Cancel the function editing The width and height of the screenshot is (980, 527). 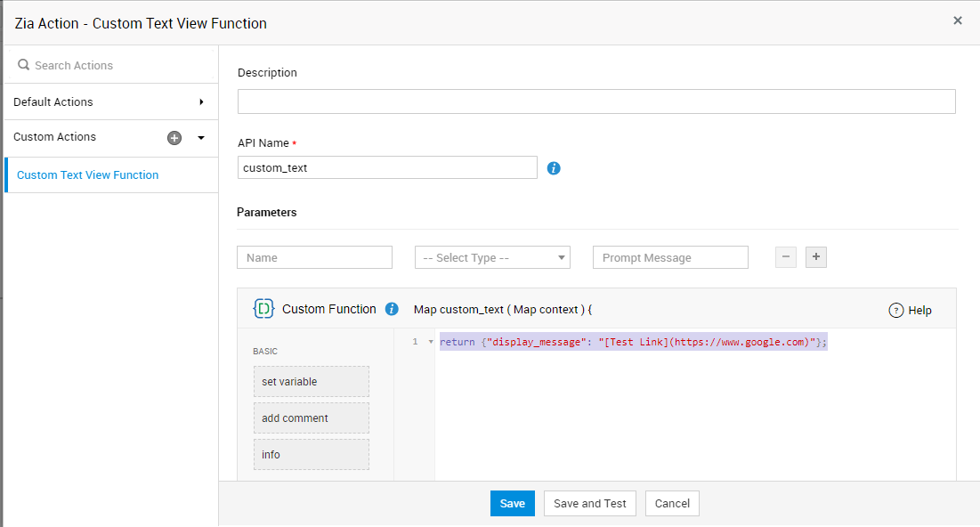(672, 503)
